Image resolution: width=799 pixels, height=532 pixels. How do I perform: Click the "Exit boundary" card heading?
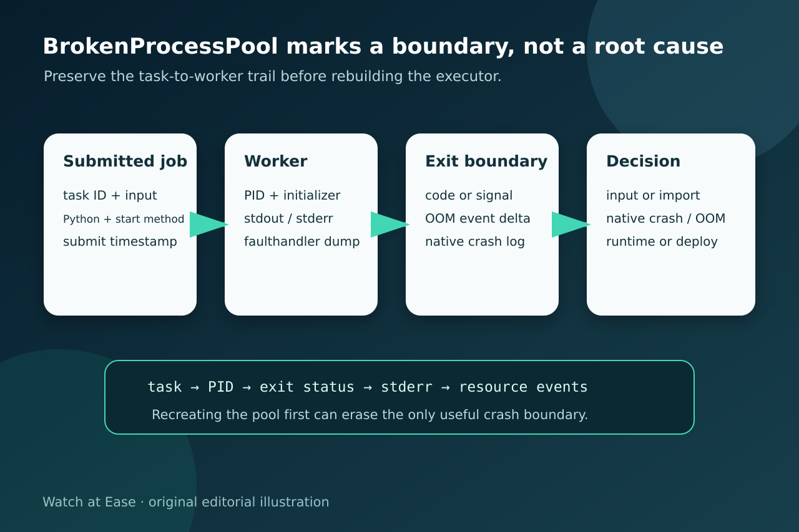click(486, 162)
